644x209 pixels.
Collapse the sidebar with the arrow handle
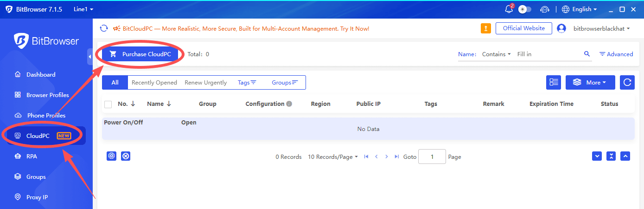[x=90, y=57]
